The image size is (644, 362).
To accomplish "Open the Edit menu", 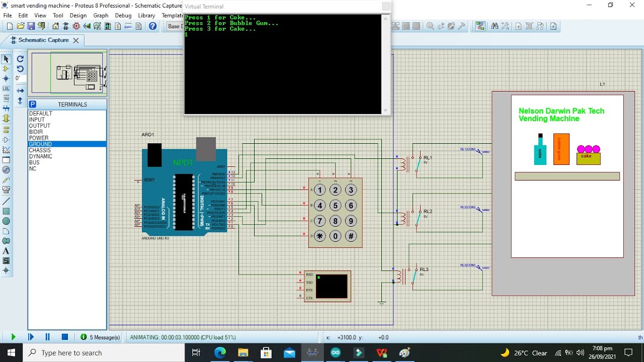I will tap(23, 16).
